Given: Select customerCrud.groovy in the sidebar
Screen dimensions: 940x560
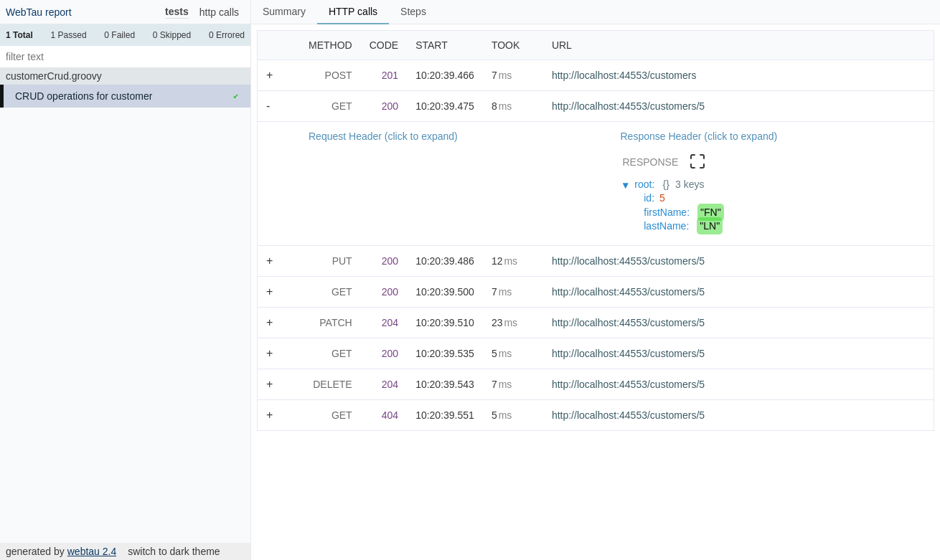Looking at the screenshot, I should click(53, 76).
